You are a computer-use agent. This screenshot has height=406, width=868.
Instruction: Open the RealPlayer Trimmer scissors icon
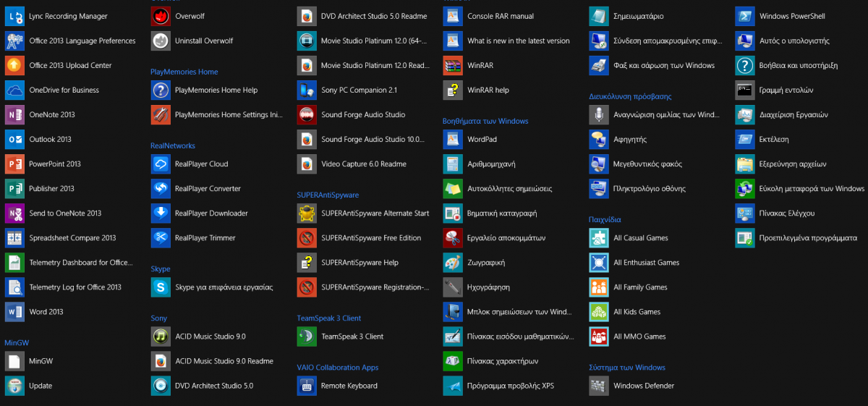pyautogui.click(x=161, y=237)
